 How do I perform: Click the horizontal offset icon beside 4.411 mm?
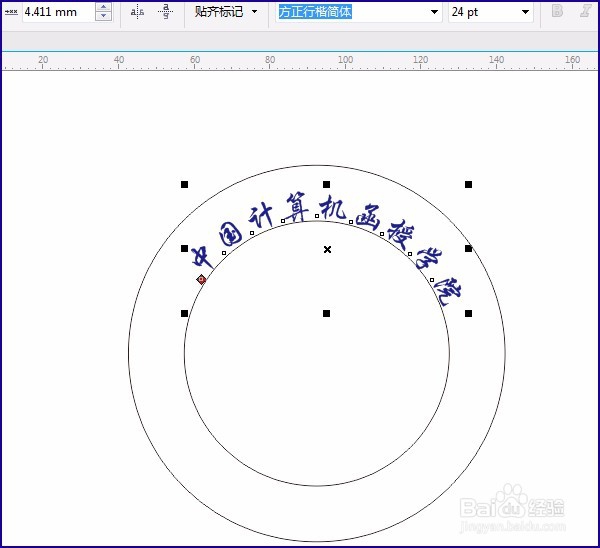click(x=11, y=12)
